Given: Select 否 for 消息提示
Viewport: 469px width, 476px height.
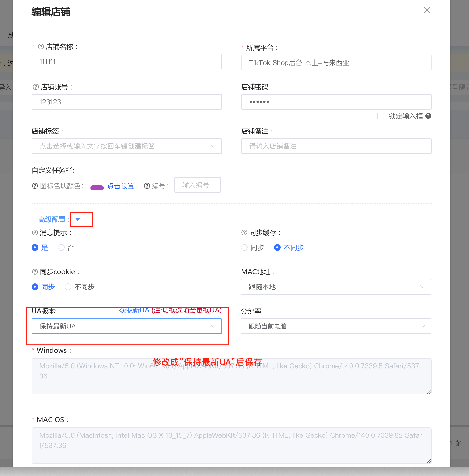Looking at the screenshot, I should point(61,247).
